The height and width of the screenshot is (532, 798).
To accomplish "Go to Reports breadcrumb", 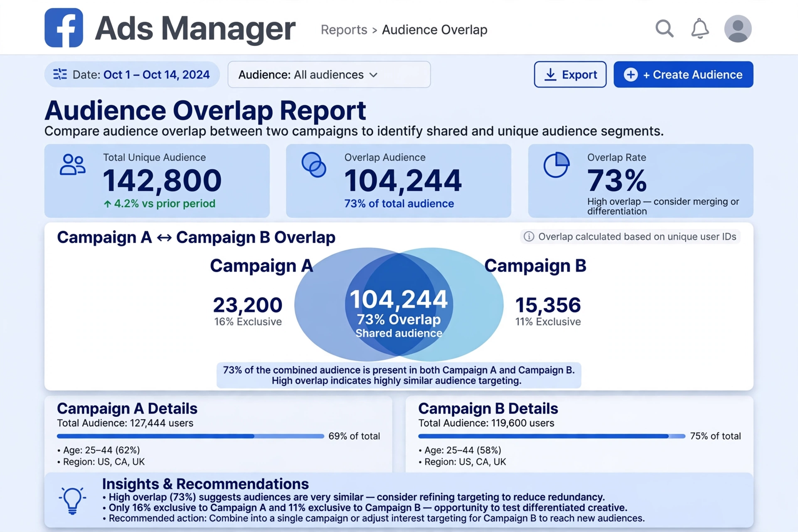I will pyautogui.click(x=344, y=30).
